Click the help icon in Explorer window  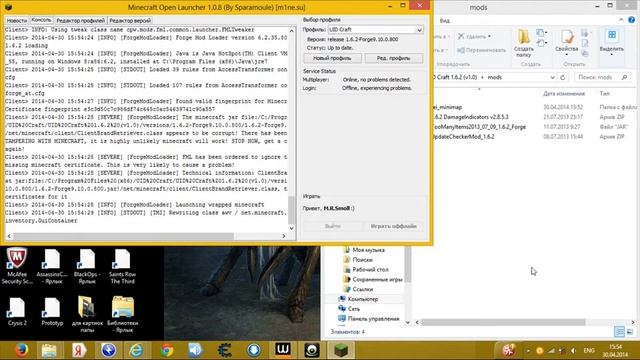[631, 20]
